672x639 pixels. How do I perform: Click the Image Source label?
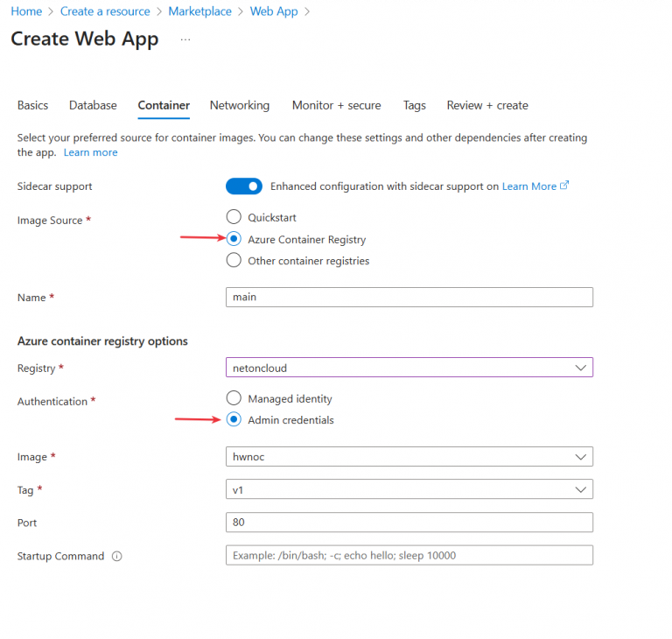50,221
